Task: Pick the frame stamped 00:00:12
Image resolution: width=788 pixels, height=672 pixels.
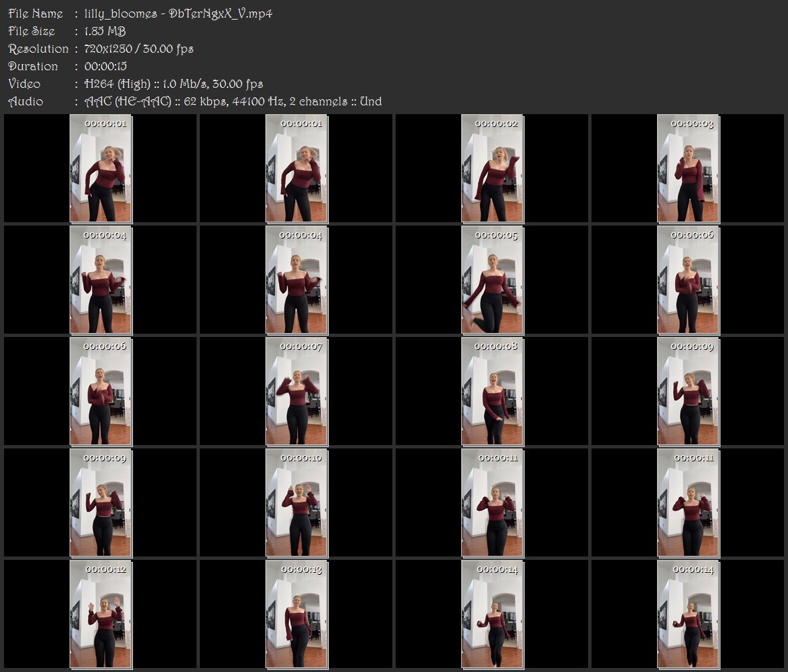Action: [x=101, y=614]
